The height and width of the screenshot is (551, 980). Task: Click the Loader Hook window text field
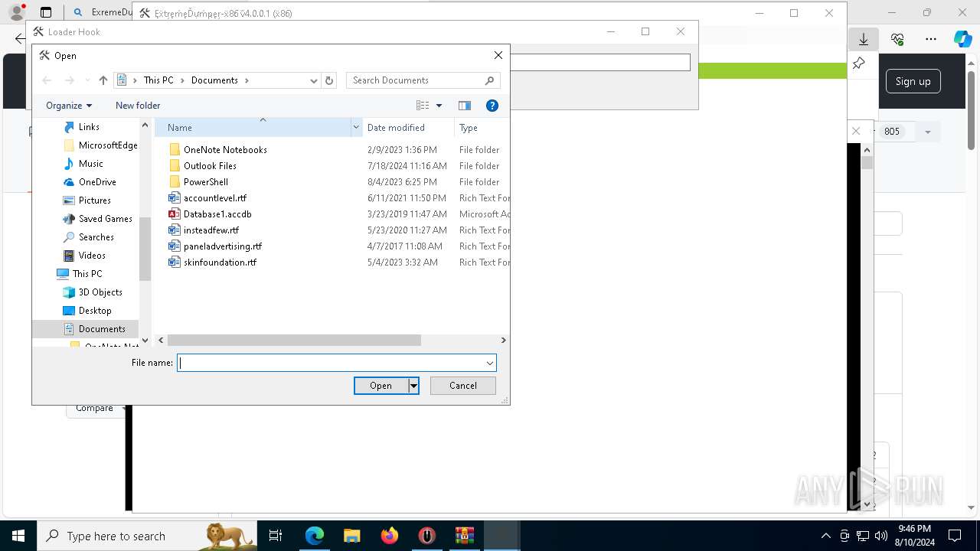coord(601,62)
